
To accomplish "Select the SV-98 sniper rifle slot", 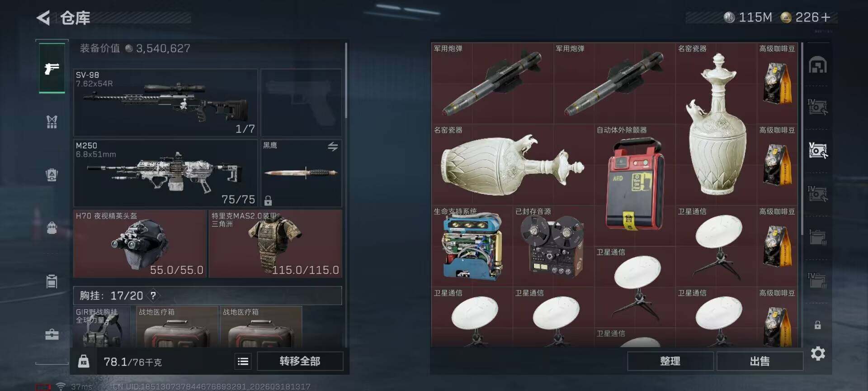I will pyautogui.click(x=165, y=102).
